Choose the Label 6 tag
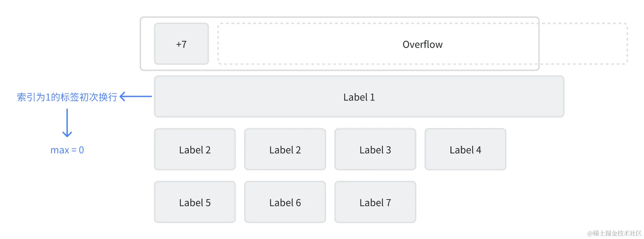The height and width of the screenshot is (239, 644). click(x=285, y=203)
